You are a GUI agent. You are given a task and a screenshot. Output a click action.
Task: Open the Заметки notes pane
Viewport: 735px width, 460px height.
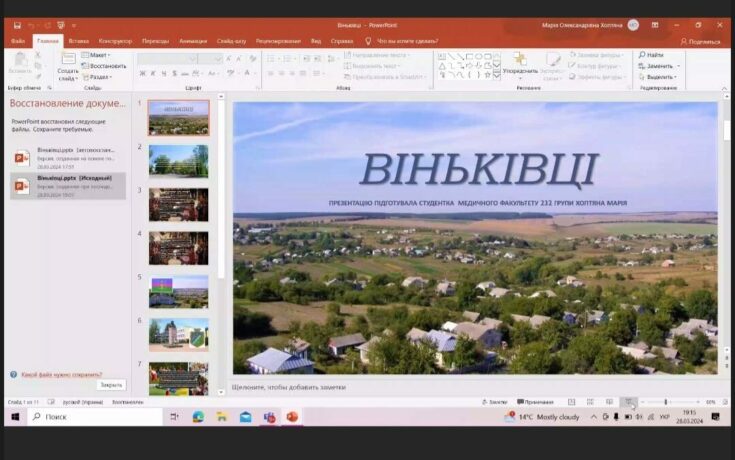coord(493,402)
